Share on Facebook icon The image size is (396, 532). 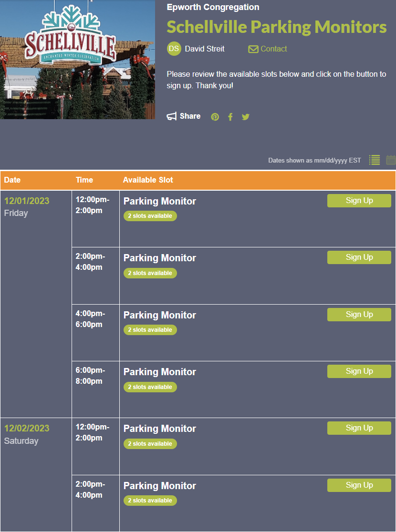tap(230, 117)
